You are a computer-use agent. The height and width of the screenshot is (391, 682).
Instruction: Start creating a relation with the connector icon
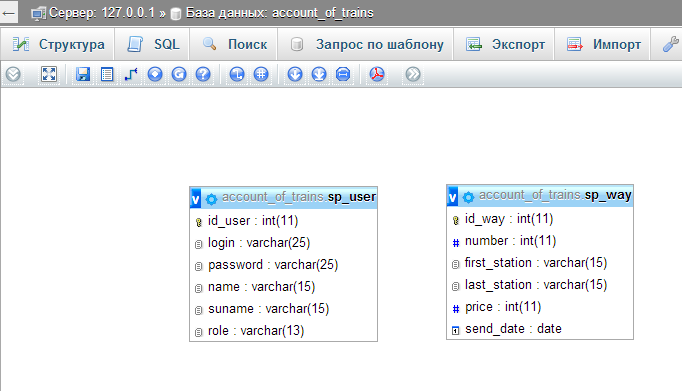tap(131, 74)
